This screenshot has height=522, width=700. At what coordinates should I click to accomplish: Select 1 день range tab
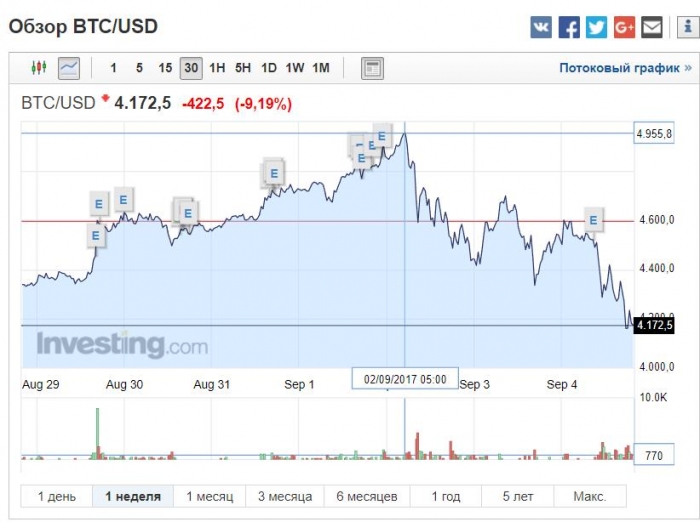[57, 496]
